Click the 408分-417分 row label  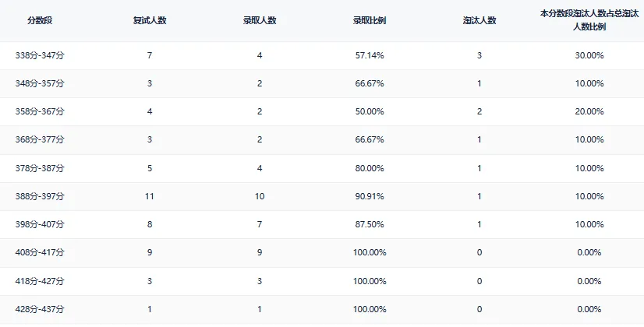[x=40, y=252]
